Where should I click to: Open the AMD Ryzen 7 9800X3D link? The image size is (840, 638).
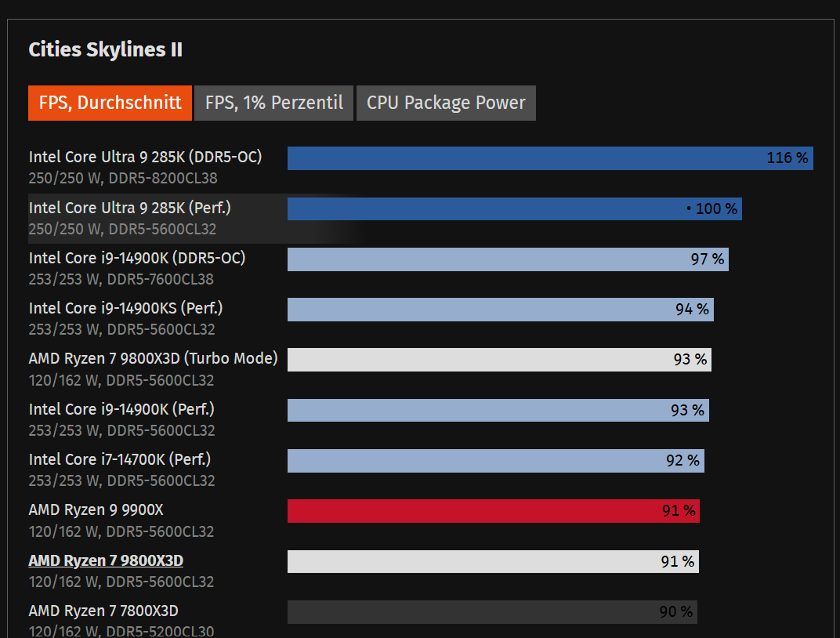106,560
